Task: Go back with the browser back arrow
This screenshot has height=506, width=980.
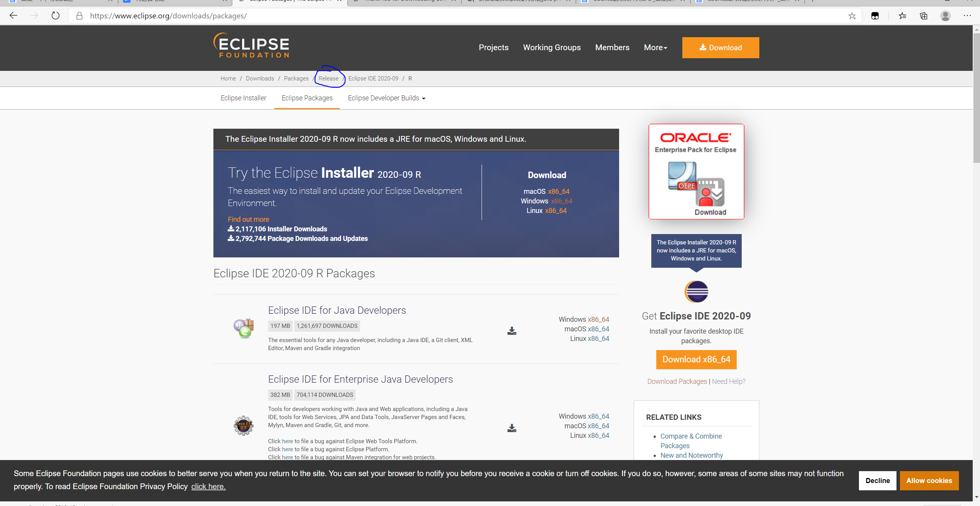Action: 13,16
